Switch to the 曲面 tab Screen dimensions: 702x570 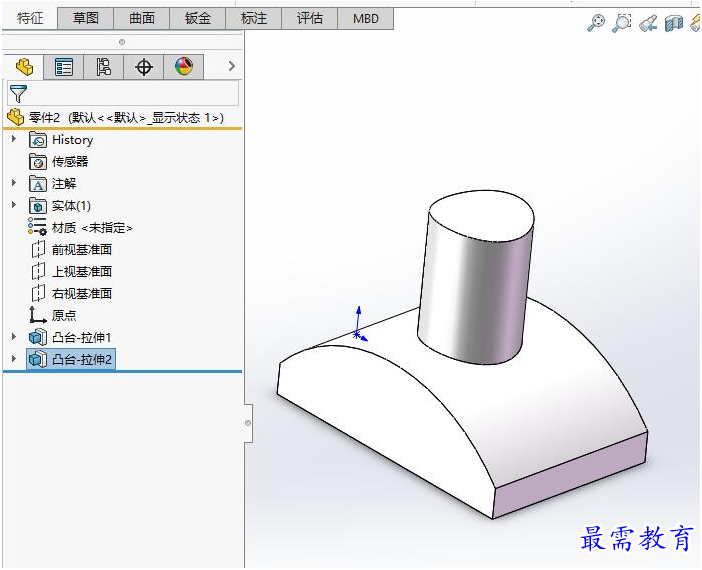[x=141, y=18]
